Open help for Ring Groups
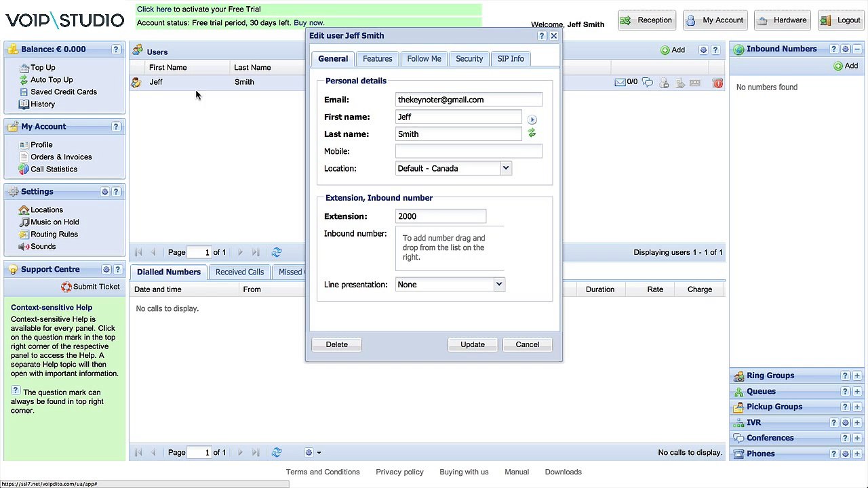 pos(845,375)
